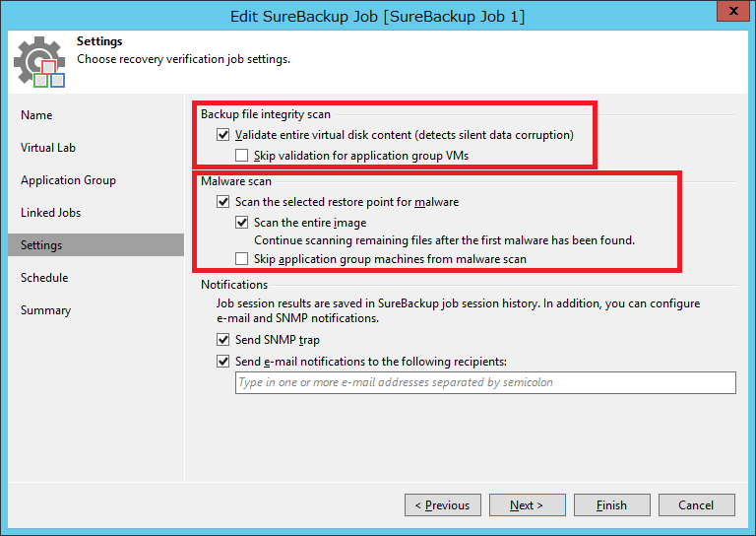Enable Skip validation for application group VMs
This screenshot has height=536, width=756.
(241, 156)
